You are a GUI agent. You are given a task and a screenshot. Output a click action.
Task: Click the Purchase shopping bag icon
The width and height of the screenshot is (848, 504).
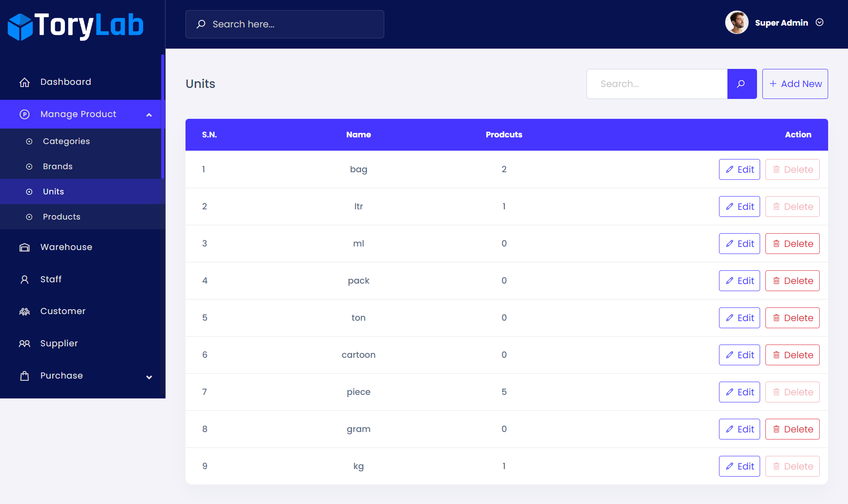[x=25, y=376]
